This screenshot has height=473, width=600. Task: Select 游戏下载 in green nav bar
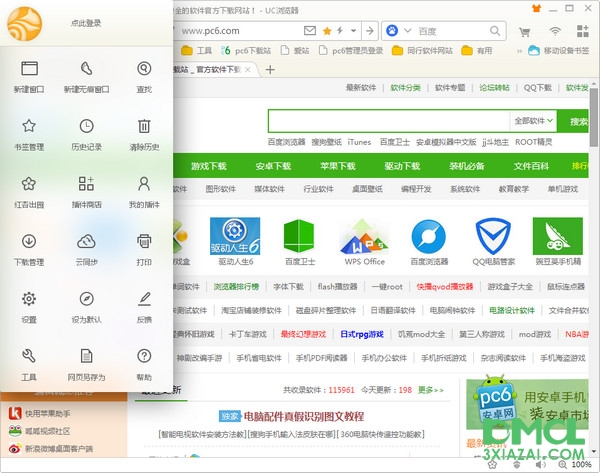pyautogui.click(x=209, y=166)
